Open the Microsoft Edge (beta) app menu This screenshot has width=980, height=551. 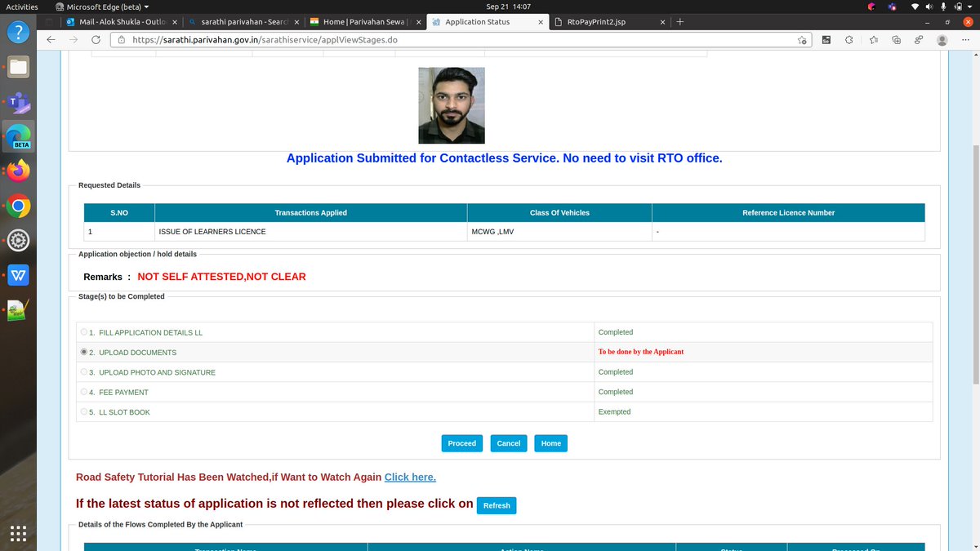[x=102, y=7]
